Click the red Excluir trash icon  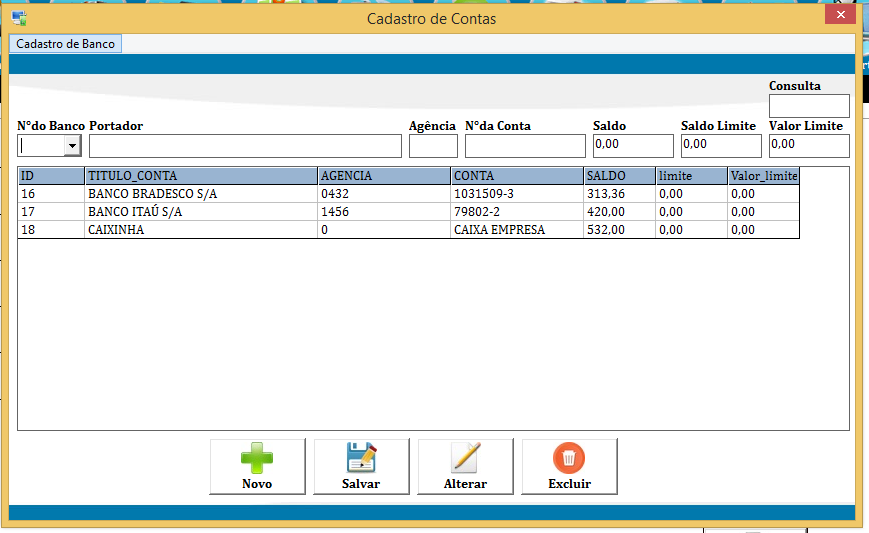[x=569, y=458]
